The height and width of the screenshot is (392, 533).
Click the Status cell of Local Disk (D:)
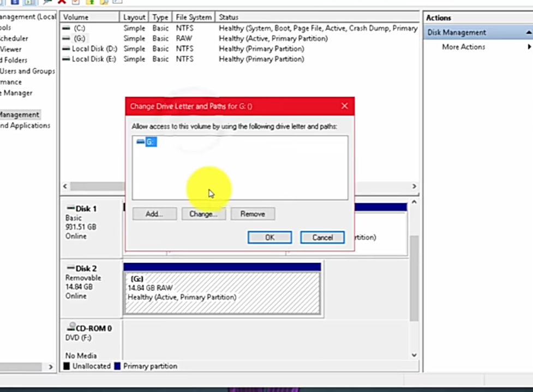point(261,49)
